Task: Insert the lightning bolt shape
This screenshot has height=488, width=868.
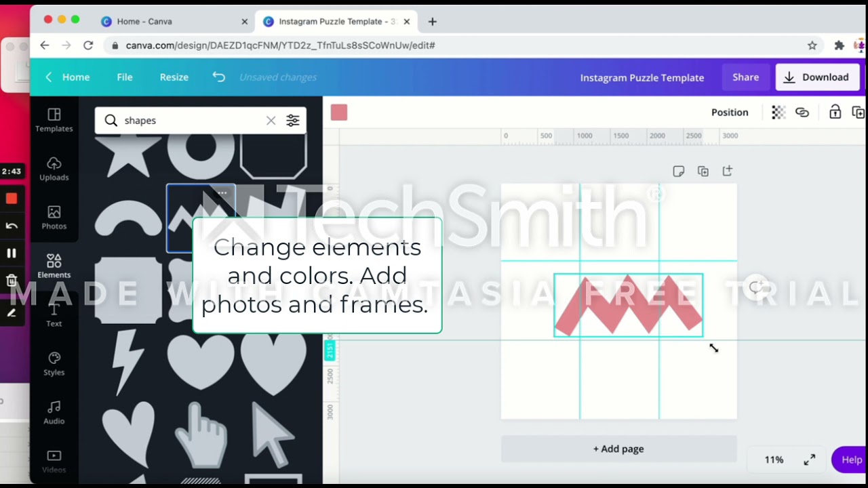Action: (128, 363)
